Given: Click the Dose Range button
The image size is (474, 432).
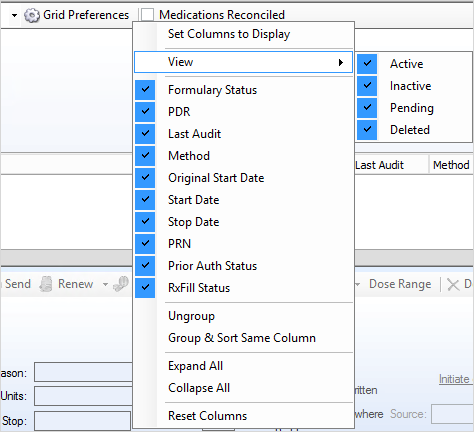Looking at the screenshot, I should click(x=400, y=284).
